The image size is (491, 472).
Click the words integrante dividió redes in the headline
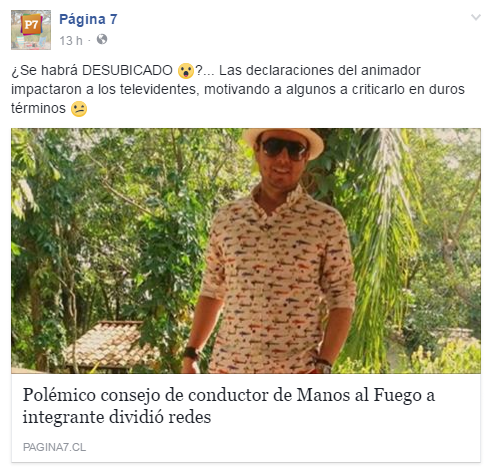click(x=117, y=417)
